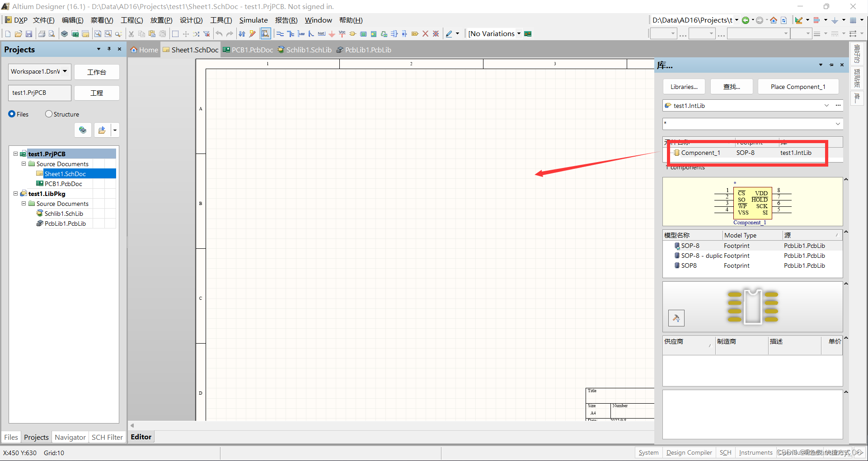The image size is (868, 461).
Task: Click the horizontal scrollbar left arrow
Action: (132, 425)
